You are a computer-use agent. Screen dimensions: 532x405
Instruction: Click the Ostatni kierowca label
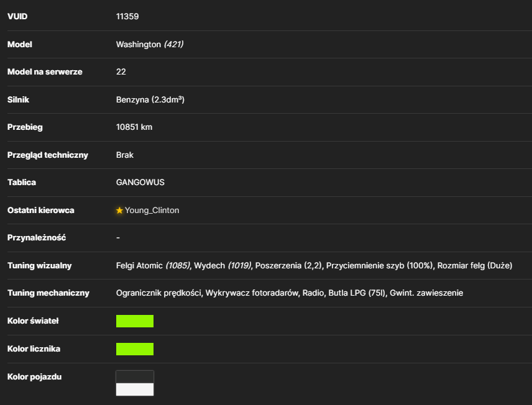pyautogui.click(x=41, y=211)
